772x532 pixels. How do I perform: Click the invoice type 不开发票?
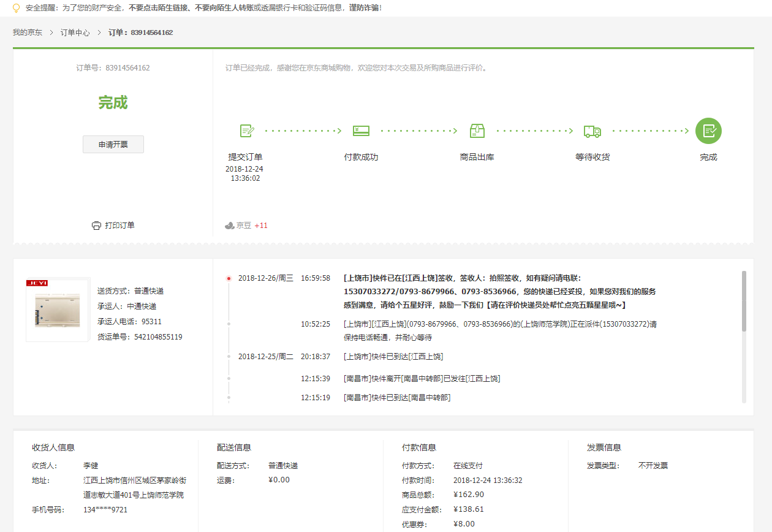653,466
